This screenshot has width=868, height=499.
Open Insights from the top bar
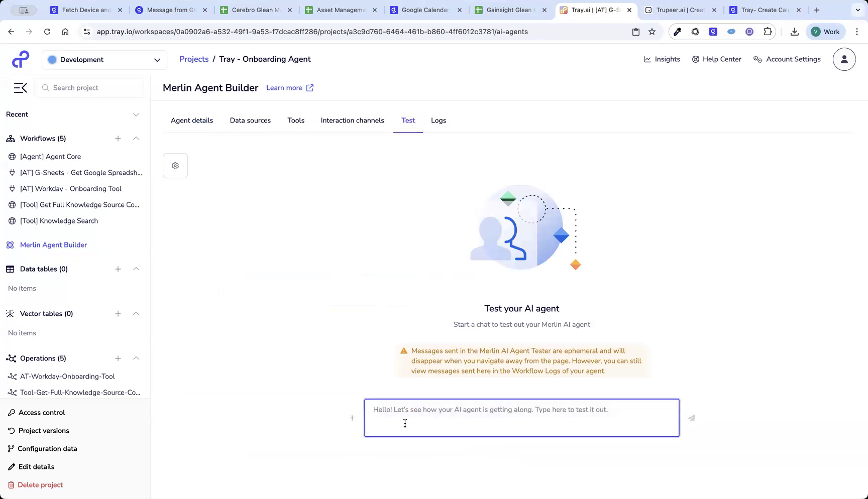[x=662, y=59]
